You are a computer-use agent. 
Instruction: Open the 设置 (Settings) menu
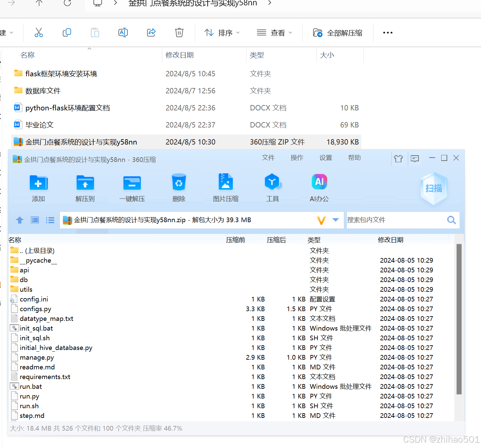(325, 158)
